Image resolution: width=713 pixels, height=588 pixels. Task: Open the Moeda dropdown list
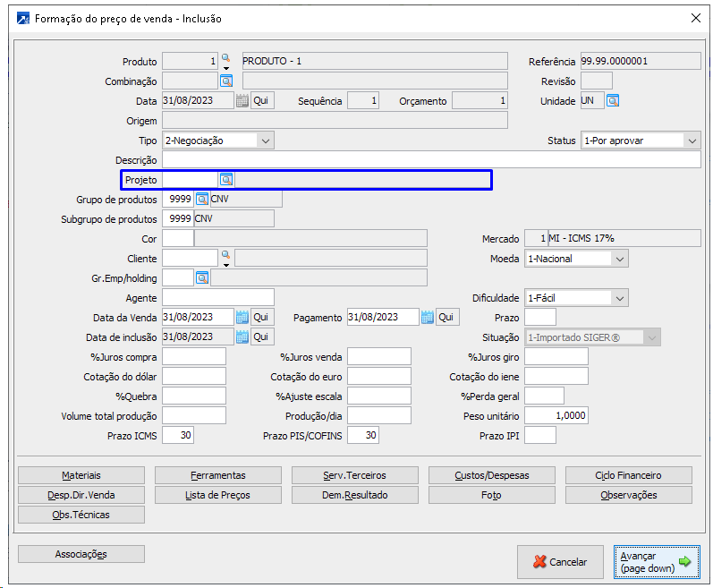pyautogui.click(x=619, y=259)
